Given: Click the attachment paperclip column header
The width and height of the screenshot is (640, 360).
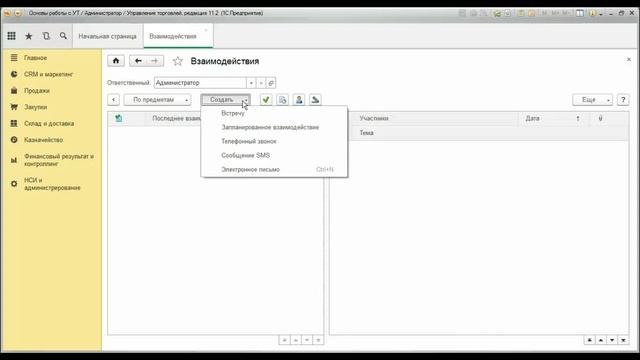Looking at the screenshot, I should click(600, 118).
